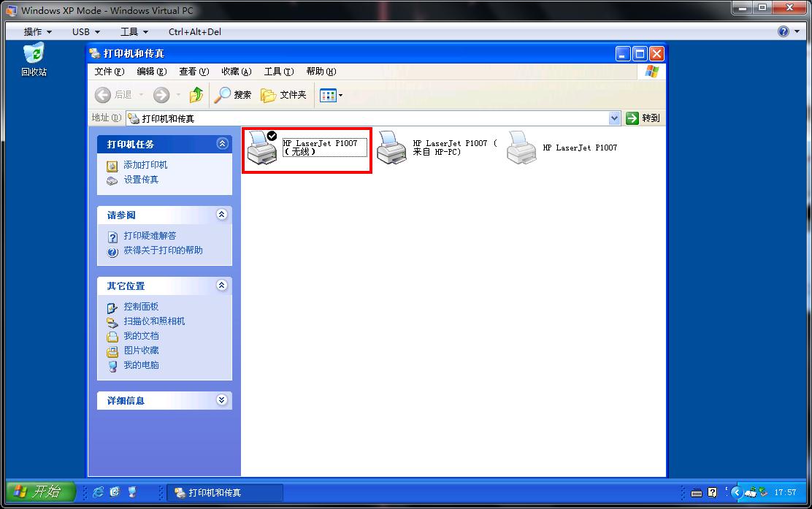
Task: Open 扫描仪和照相机 link
Action: 154,321
